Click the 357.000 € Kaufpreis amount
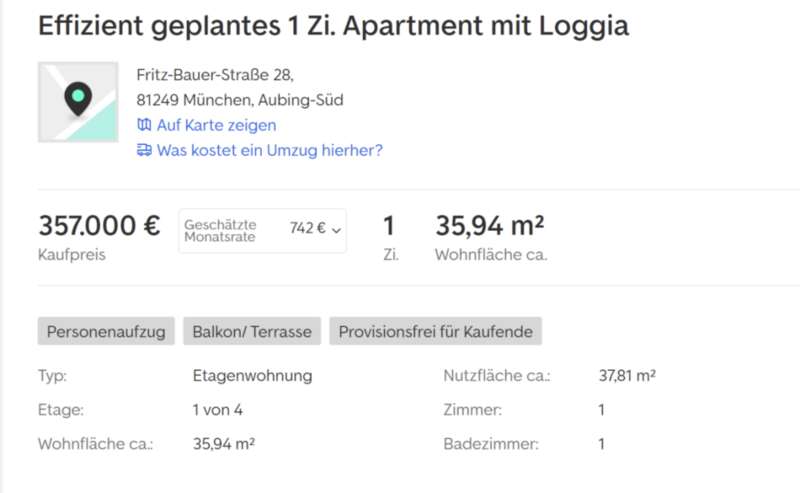 point(99,226)
